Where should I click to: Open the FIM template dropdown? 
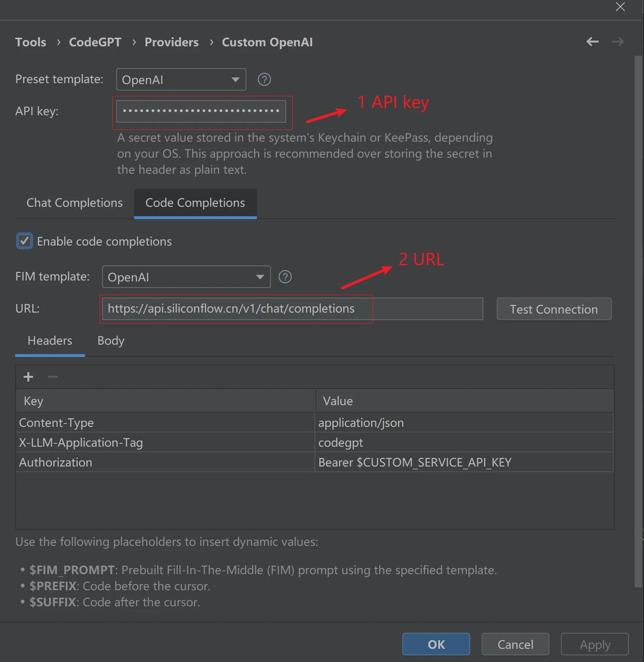pyautogui.click(x=186, y=277)
